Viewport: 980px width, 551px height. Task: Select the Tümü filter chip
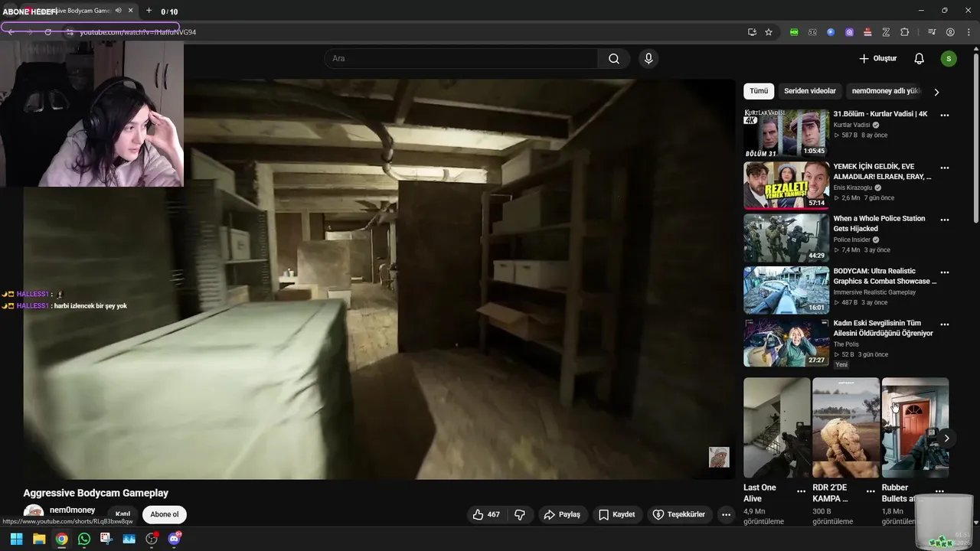click(x=759, y=91)
